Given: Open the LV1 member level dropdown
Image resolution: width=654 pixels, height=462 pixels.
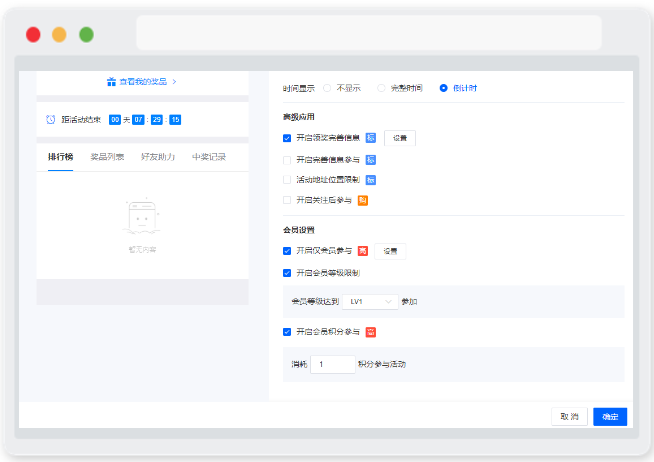Looking at the screenshot, I should (x=370, y=301).
